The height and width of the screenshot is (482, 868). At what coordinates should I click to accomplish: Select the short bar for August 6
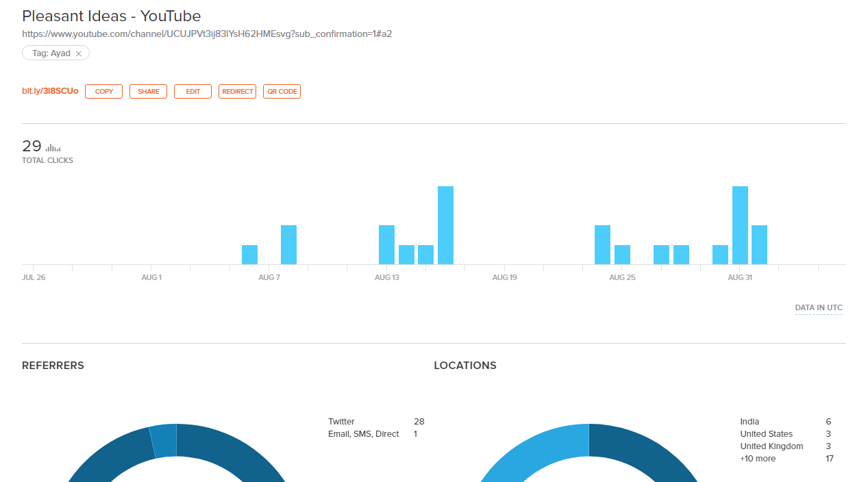click(249, 255)
